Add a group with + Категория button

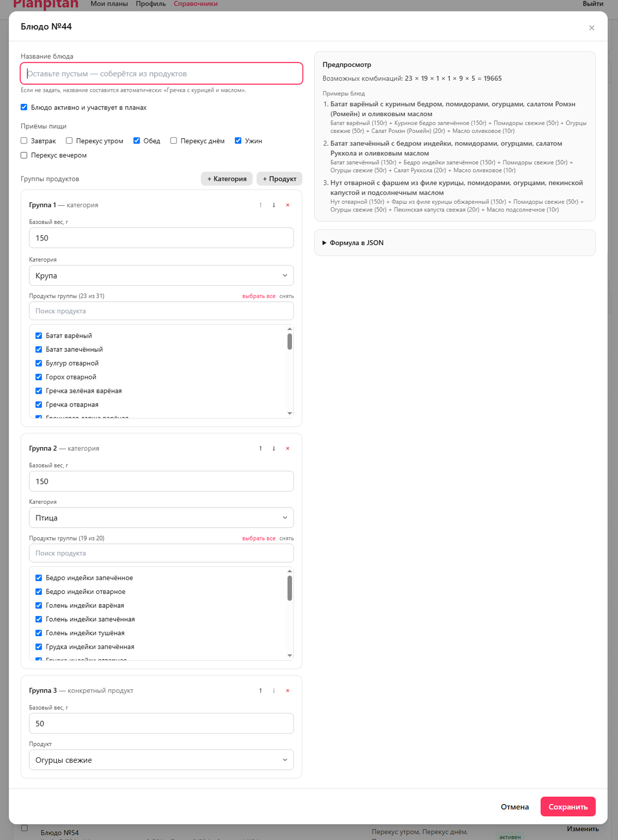(227, 179)
